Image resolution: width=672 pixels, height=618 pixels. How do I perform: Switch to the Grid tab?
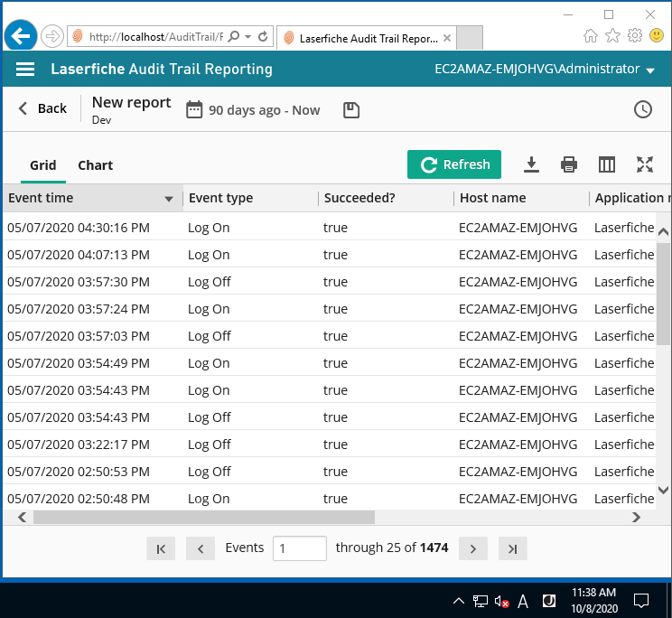(42, 165)
